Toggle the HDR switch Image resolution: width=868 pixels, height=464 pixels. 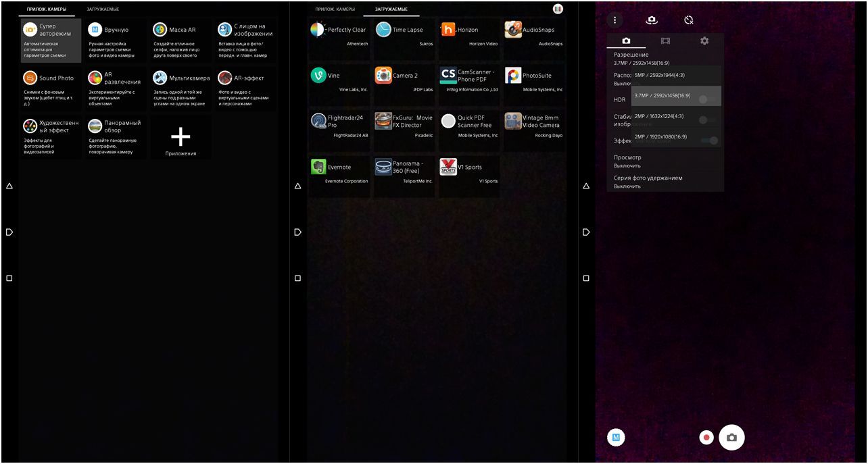pos(708,100)
